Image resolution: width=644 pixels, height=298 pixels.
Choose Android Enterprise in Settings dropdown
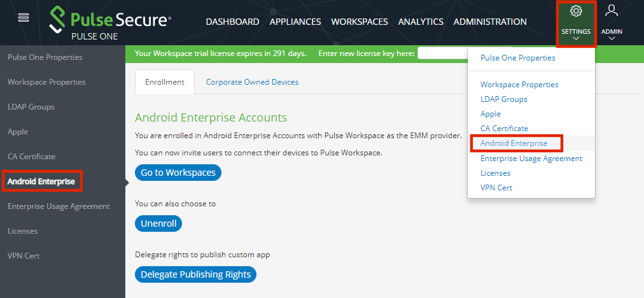coord(514,143)
